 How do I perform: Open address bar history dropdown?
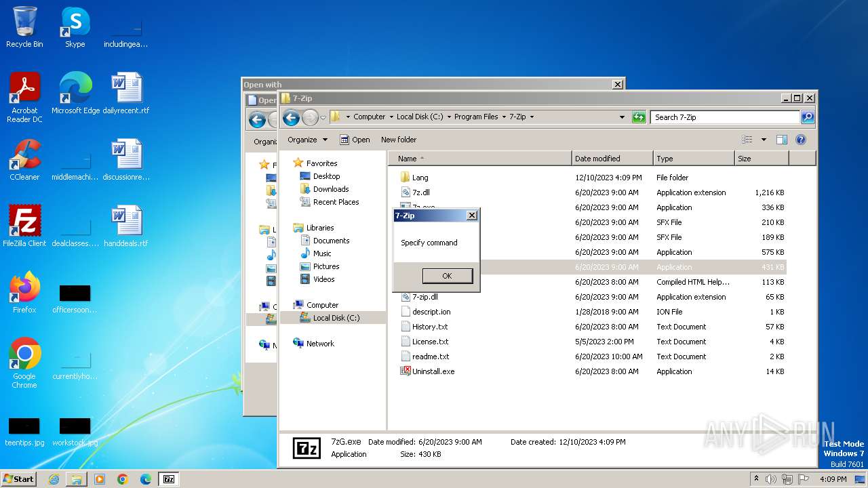coord(622,117)
